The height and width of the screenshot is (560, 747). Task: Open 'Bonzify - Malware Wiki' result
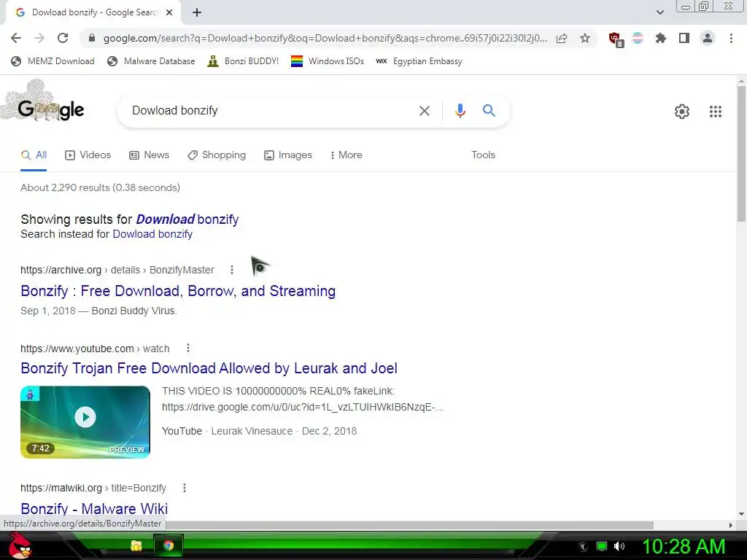(x=94, y=508)
